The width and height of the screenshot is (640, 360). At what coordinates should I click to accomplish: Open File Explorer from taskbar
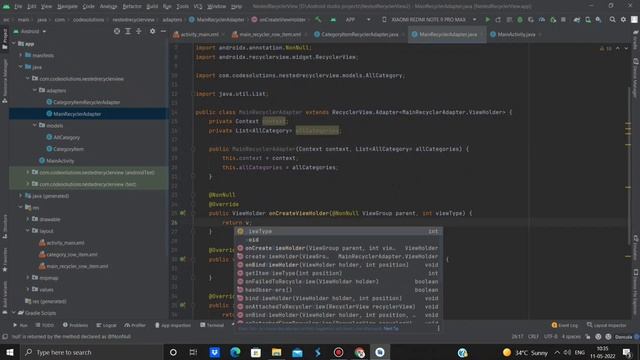click(276, 352)
